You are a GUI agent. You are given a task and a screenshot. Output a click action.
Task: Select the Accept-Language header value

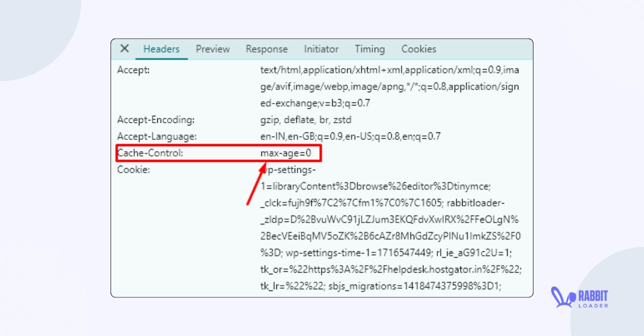click(x=349, y=136)
